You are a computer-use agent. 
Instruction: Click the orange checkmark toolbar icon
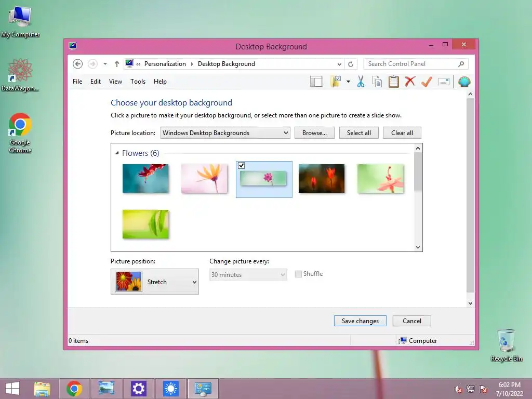tap(427, 82)
